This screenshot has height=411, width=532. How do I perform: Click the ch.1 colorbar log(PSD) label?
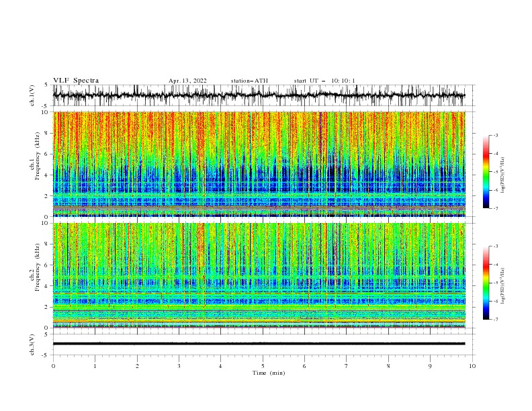(503, 175)
